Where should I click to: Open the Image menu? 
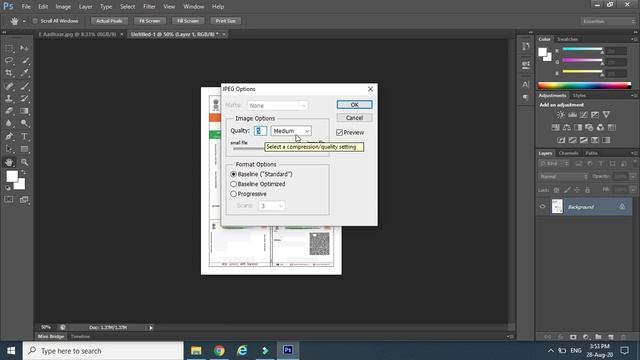pos(63,7)
